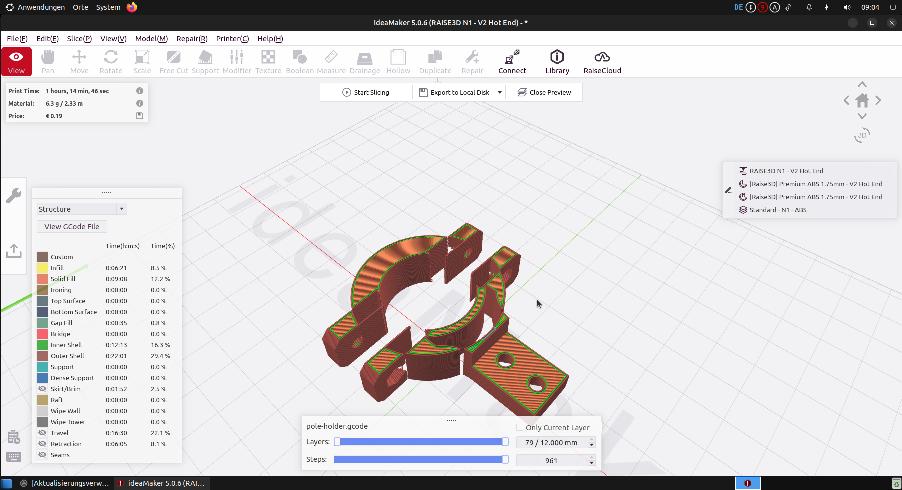Open the Modifier tool
This screenshot has height=490, width=902.
click(x=236, y=62)
